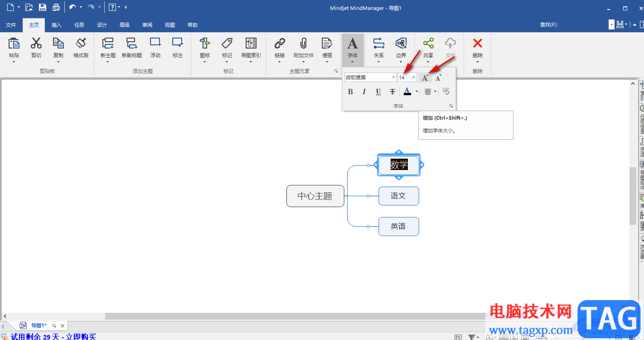Expand the text alignment dropdown arrow
Image resolution: width=644 pixels, height=340 pixels.
pos(435,92)
